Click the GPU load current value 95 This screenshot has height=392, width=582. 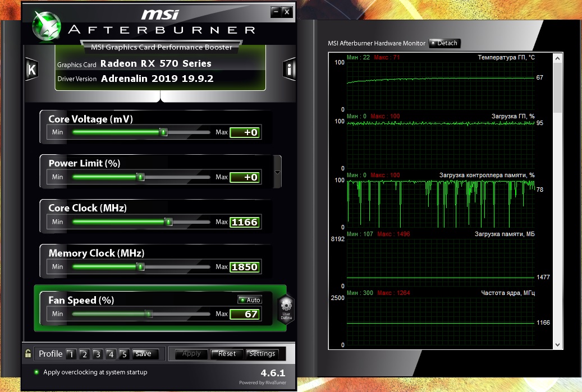pyautogui.click(x=540, y=123)
